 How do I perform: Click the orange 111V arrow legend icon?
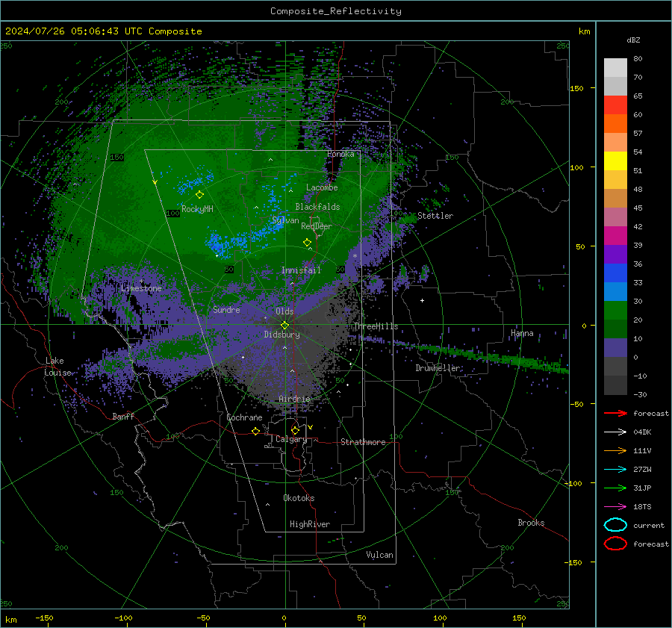point(615,450)
